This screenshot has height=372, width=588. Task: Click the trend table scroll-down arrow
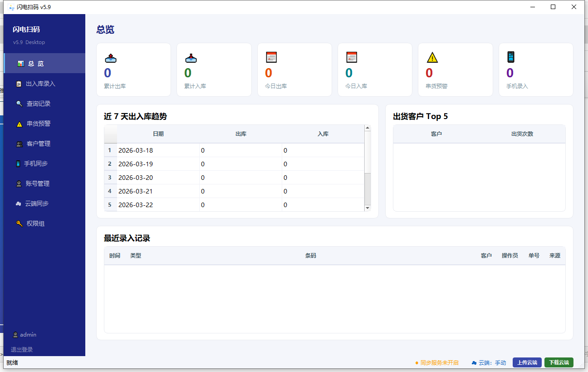pyautogui.click(x=367, y=208)
